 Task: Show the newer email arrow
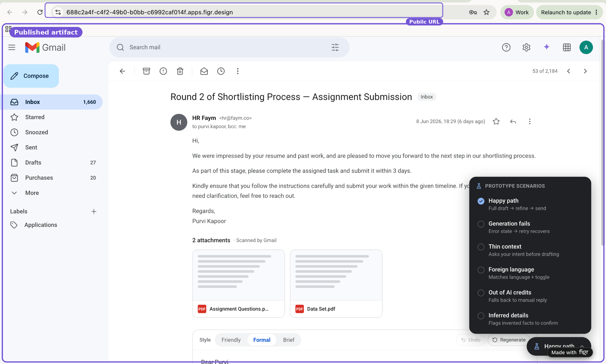568,71
